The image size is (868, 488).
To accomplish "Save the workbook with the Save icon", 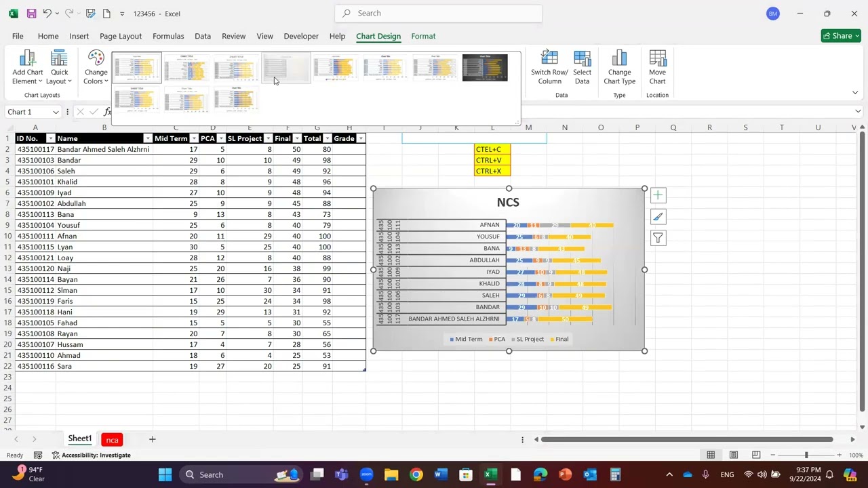I will [x=31, y=14].
